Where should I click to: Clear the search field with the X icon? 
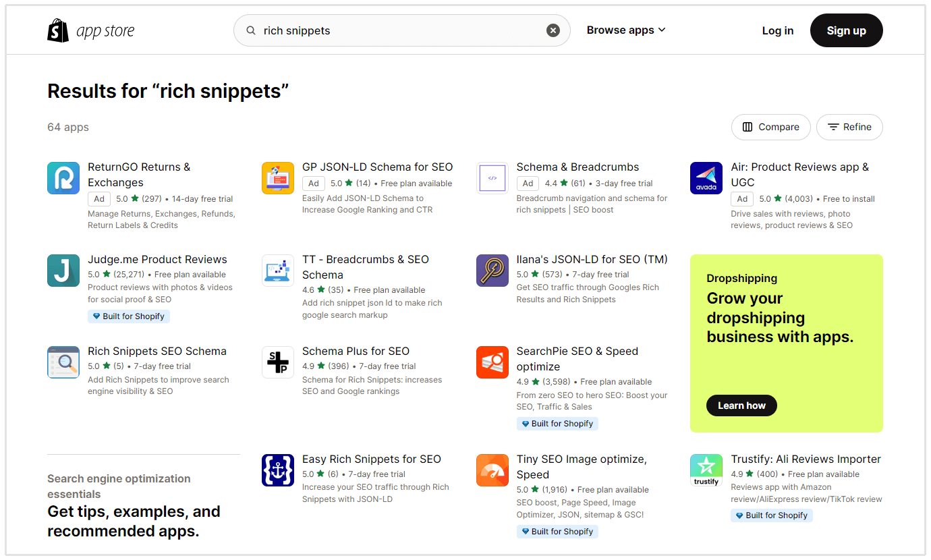click(553, 30)
